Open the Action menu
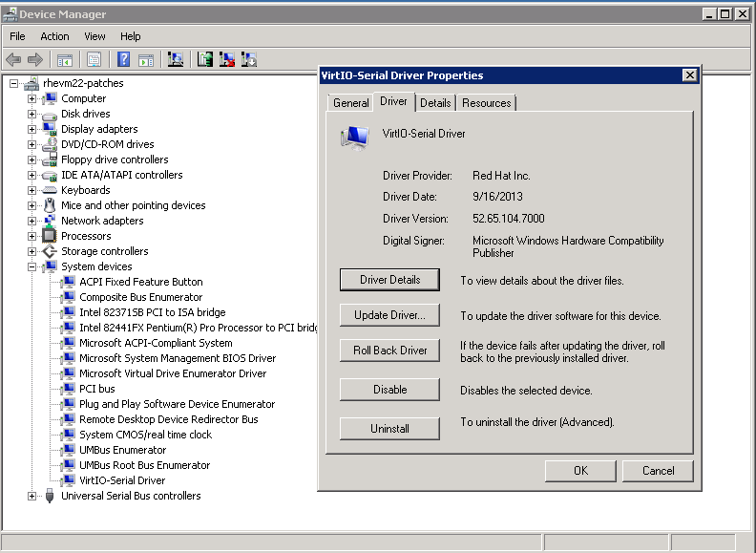The width and height of the screenshot is (756, 553). 54,36
